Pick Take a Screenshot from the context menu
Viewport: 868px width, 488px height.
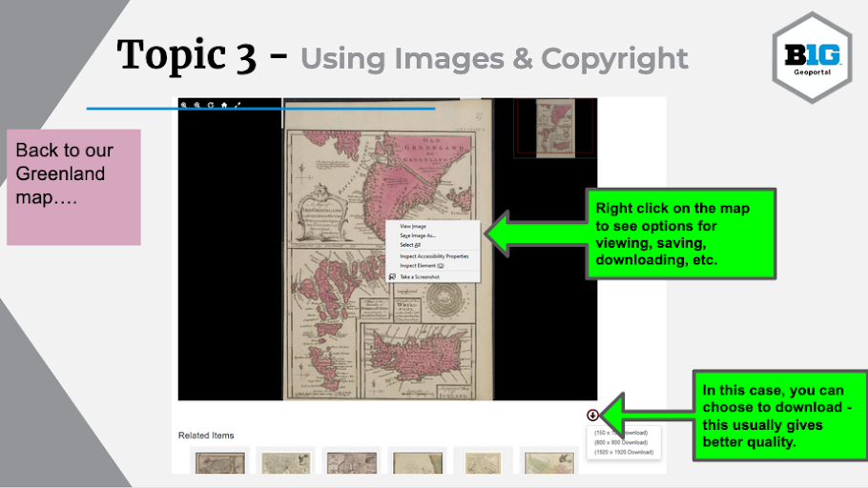click(x=420, y=276)
